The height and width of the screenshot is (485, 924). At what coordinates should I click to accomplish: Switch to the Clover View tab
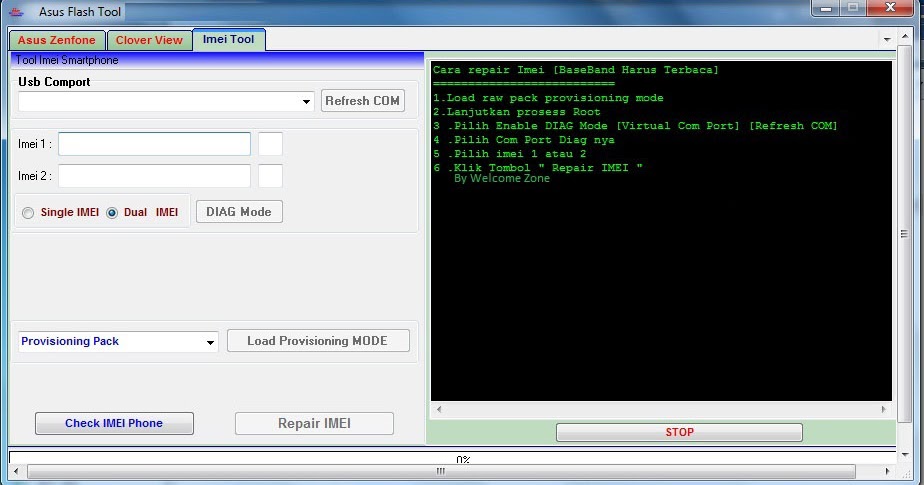149,40
